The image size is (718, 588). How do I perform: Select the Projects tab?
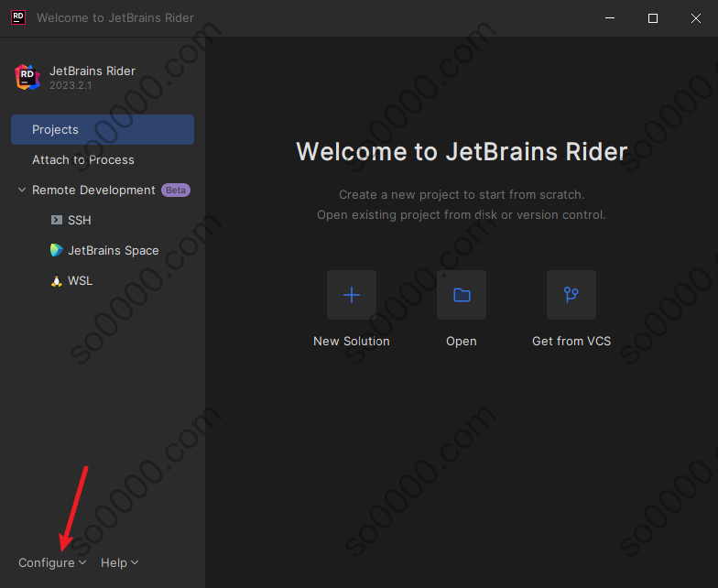pyautogui.click(x=103, y=130)
